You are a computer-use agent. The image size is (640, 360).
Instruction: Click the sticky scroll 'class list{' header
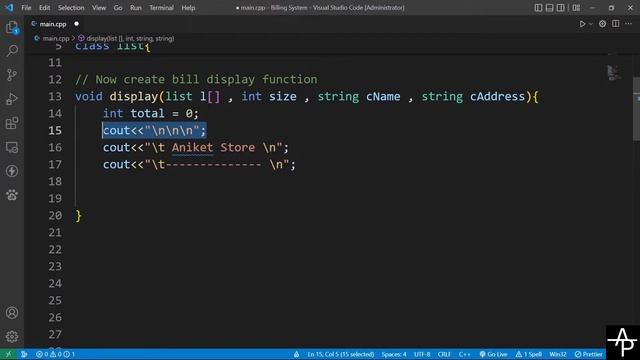click(x=113, y=47)
